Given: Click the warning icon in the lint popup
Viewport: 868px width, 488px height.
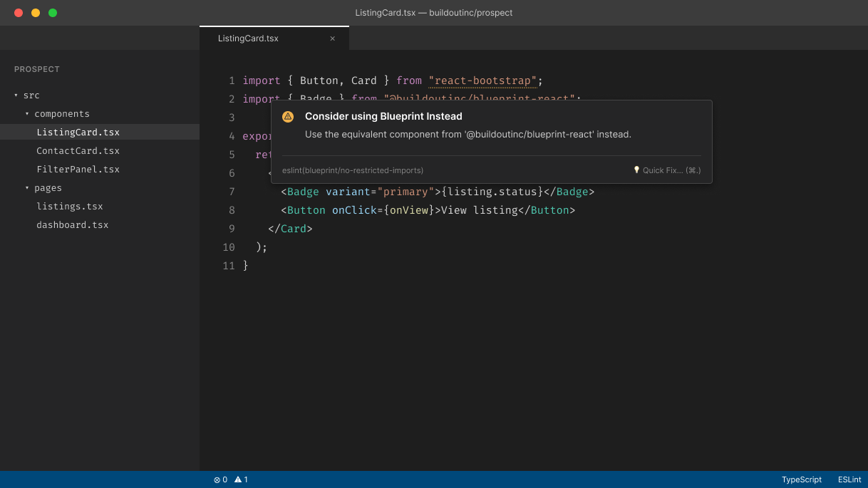Looking at the screenshot, I should pos(288,117).
